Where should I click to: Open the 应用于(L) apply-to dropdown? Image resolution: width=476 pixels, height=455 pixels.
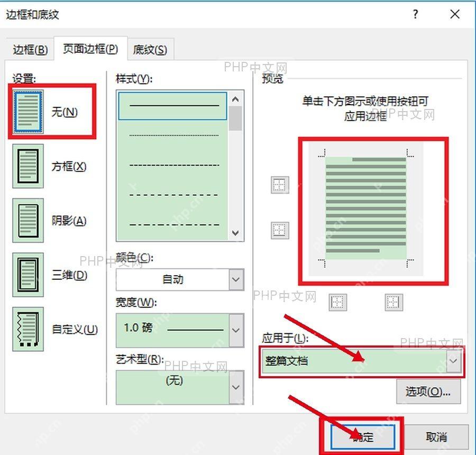click(454, 361)
